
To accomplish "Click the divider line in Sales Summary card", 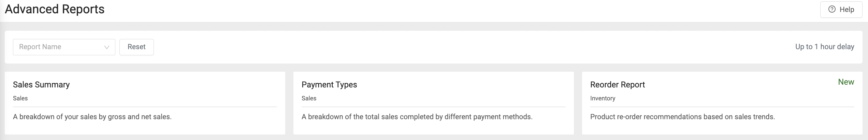I will click(x=145, y=107).
